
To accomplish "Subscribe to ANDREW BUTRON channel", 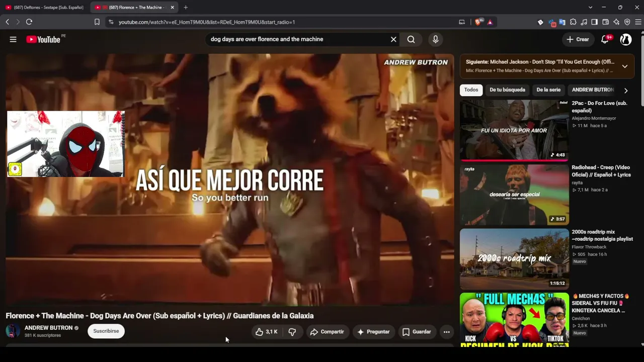I will click(x=106, y=331).
